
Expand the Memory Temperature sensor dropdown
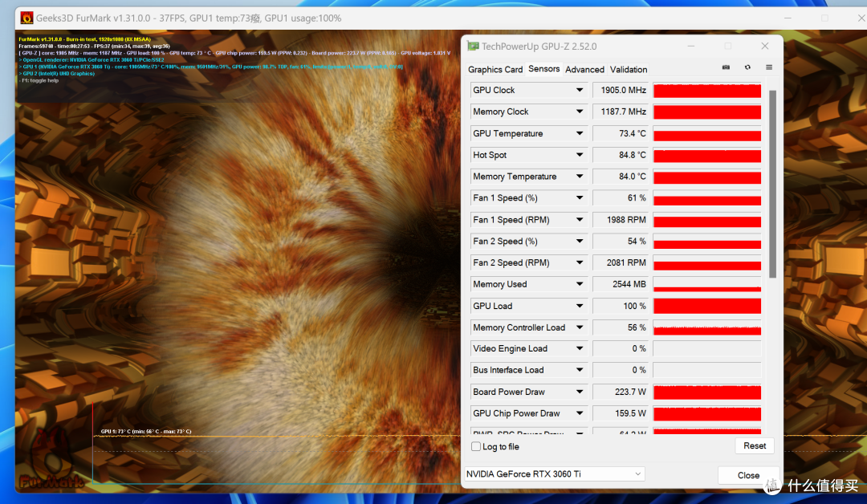coord(580,177)
